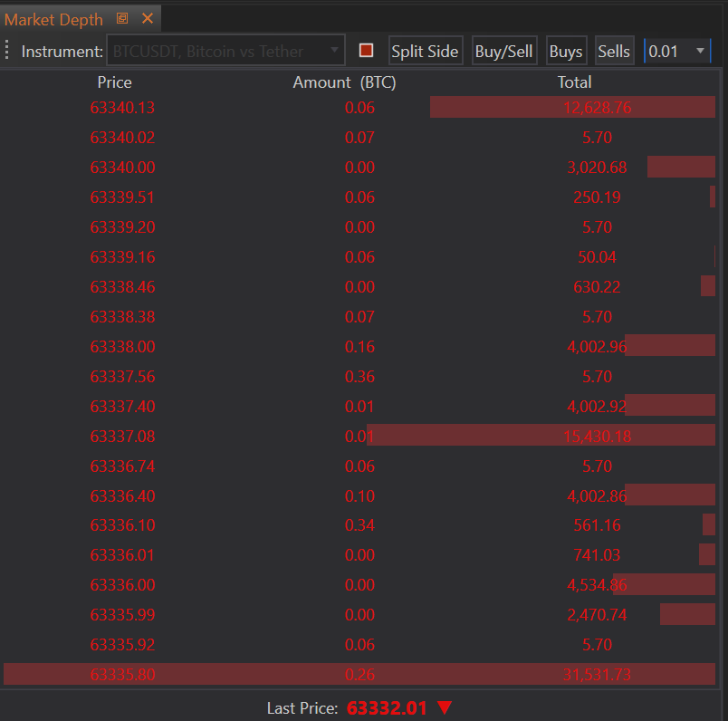Click the Sells button
The image size is (728, 721).
pos(614,51)
